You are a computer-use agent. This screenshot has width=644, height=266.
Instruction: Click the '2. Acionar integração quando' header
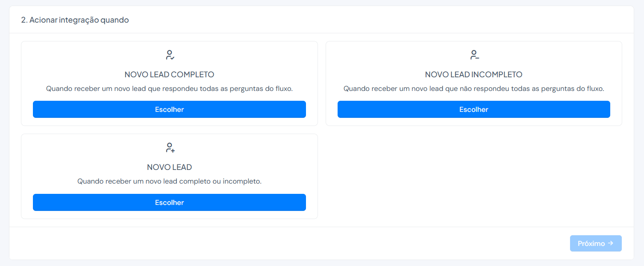point(75,20)
